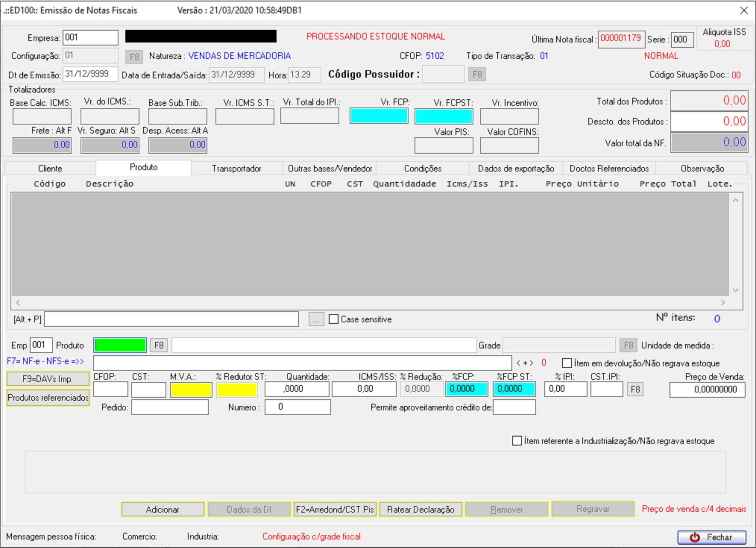
Task: Click the item list scroll-down arrow
Action: coord(735,290)
